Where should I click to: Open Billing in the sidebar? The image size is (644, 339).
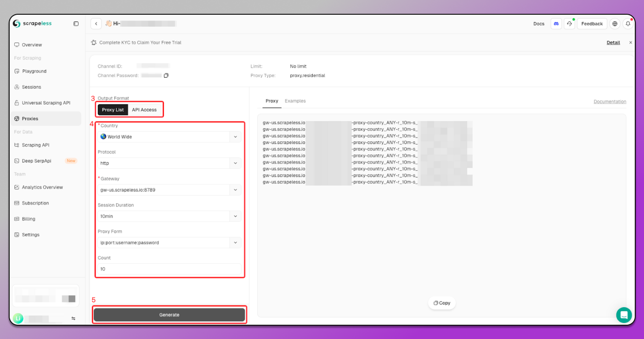coord(46,219)
